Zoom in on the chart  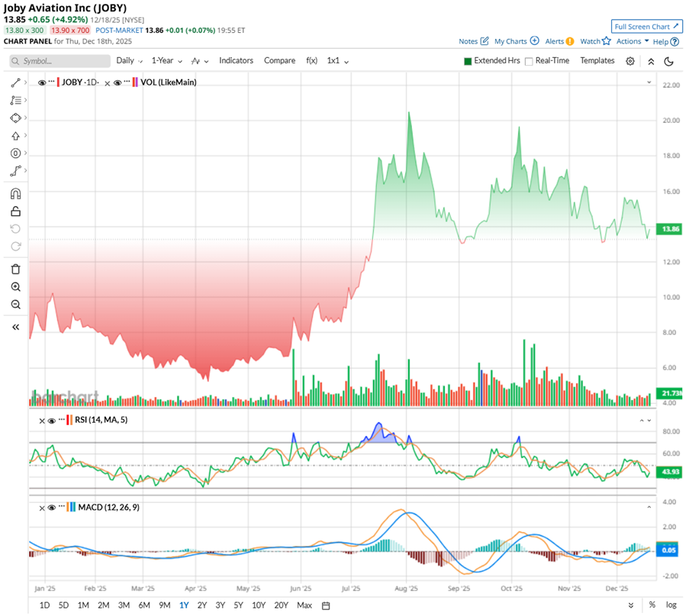coord(15,287)
